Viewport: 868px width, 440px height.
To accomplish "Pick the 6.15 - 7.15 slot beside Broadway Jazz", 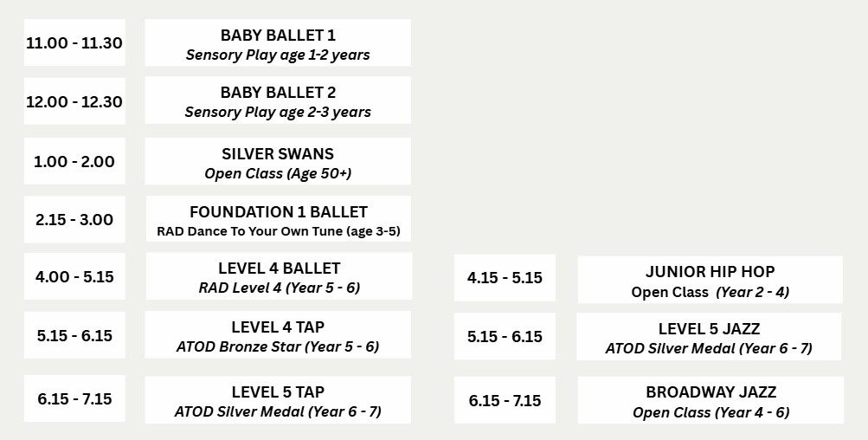I will pos(505,400).
